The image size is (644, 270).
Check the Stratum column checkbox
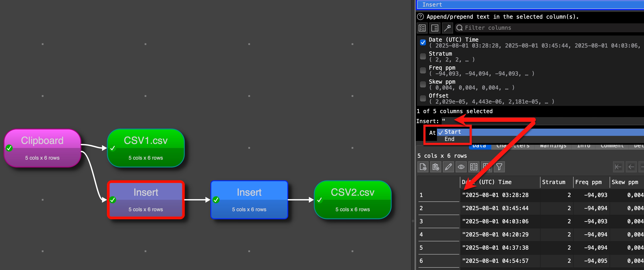[423, 56]
